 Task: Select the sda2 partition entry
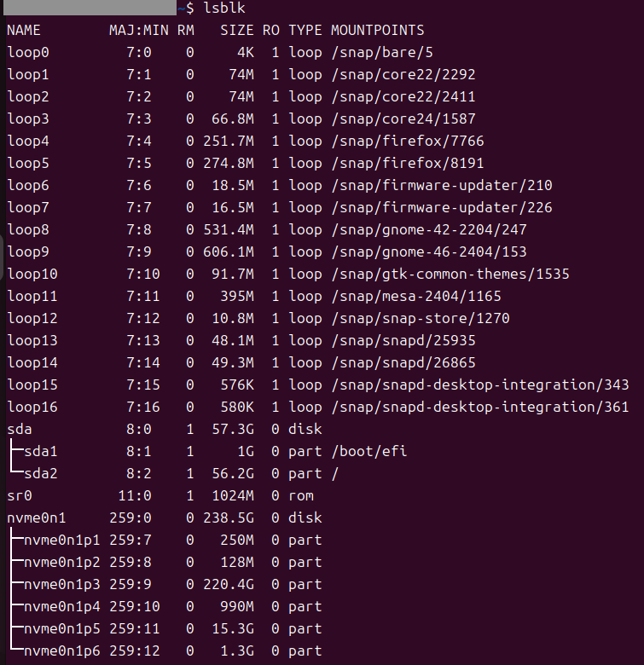coord(41,474)
